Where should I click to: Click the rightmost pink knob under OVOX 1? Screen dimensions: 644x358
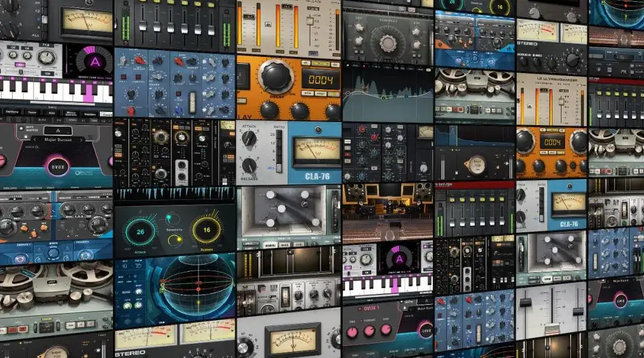click(386, 329)
